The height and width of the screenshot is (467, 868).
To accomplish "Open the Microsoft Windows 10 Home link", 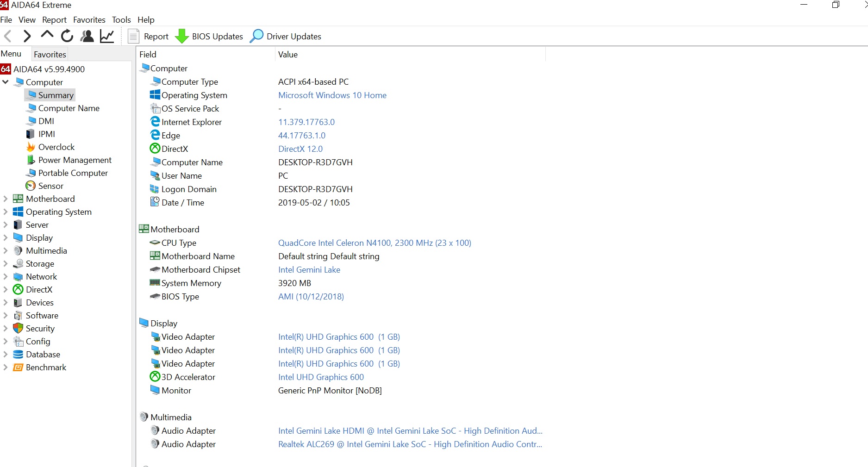I will click(332, 95).
